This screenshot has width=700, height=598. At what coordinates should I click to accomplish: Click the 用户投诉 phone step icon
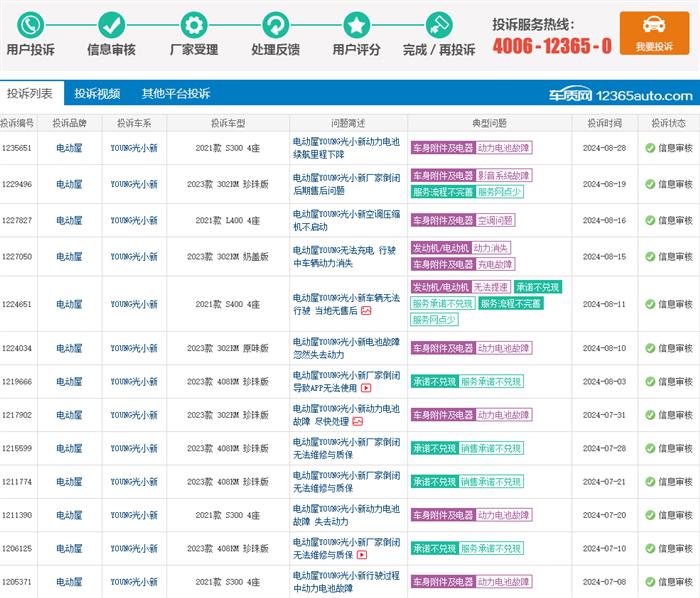coord(30,25)
